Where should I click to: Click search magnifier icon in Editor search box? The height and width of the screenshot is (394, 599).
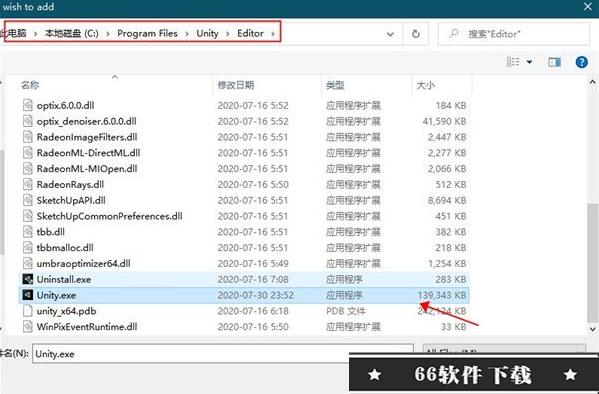click(453, 34)
